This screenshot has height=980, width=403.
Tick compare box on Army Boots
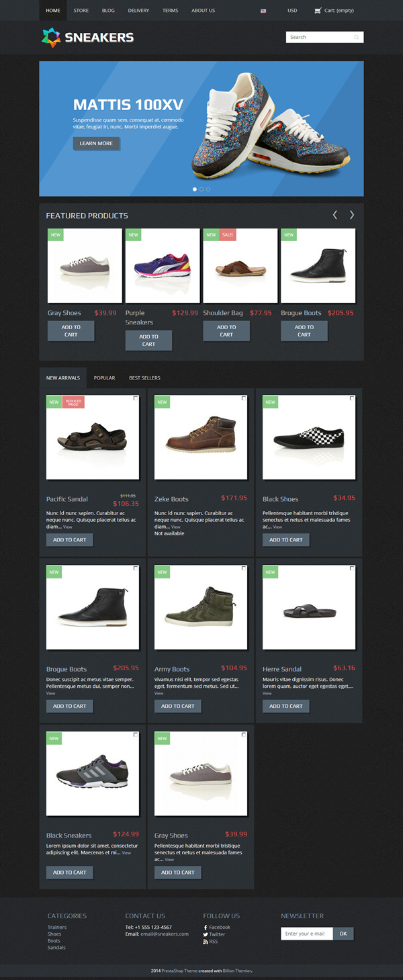click(243, 569)
